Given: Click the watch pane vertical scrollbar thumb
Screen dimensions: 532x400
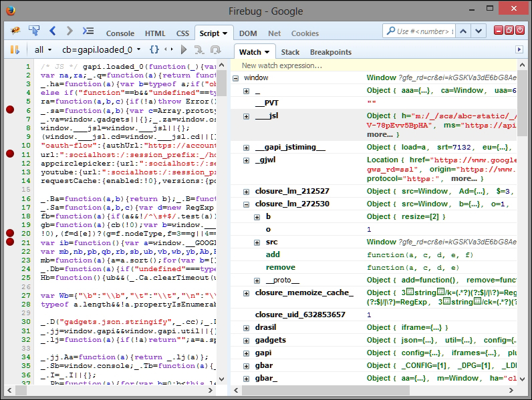Looking at the screenshot, I should click(x=522, y=103).
